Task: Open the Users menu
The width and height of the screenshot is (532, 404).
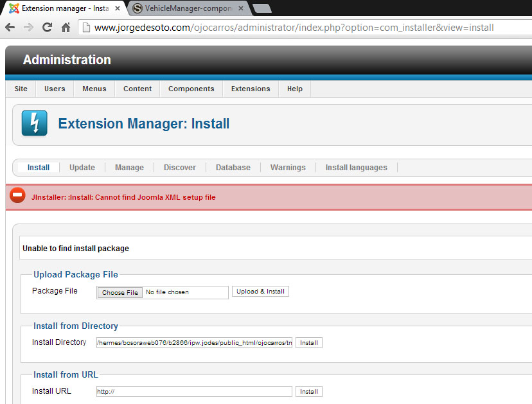Action: (55, 89)
